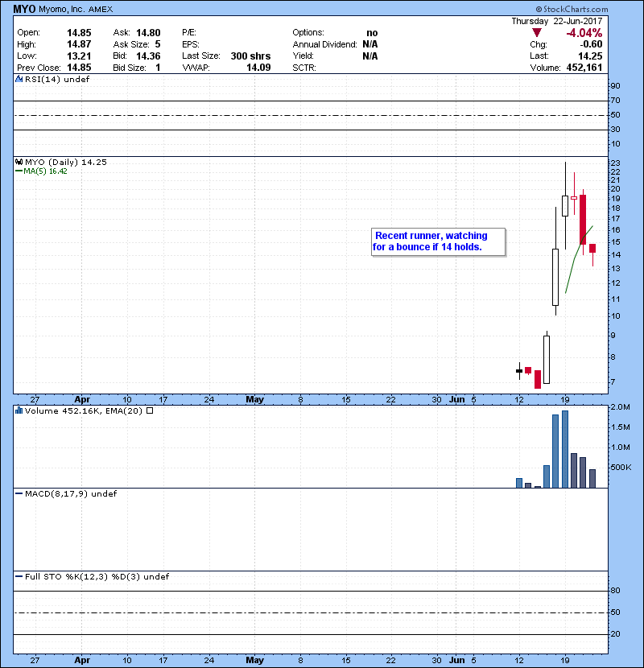
Task: Click the Low value 13.21
Action: pyautogui.click(x=79, y=56)
